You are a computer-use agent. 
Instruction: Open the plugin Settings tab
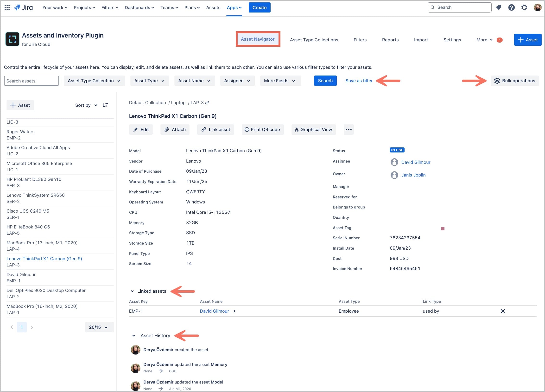pos(452,40)
